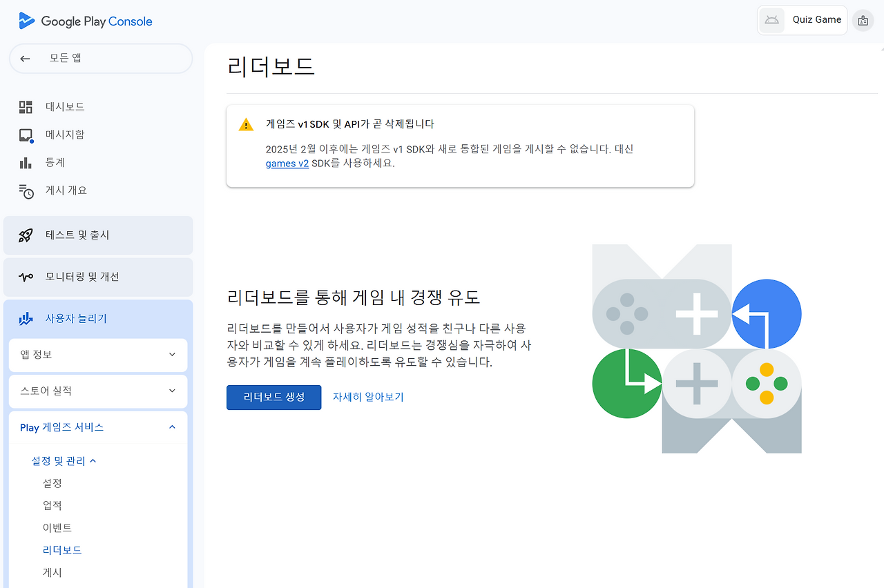Viewport: 884px width, 588px height.
Task: Click the 통계 bar chart icon
Action: 26,163
